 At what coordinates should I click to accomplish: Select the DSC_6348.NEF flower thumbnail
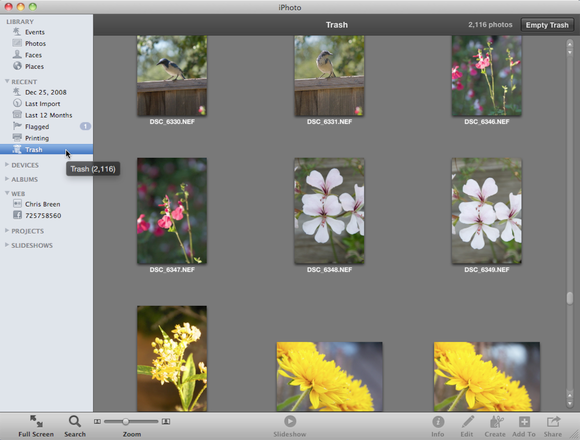(329, 211)
